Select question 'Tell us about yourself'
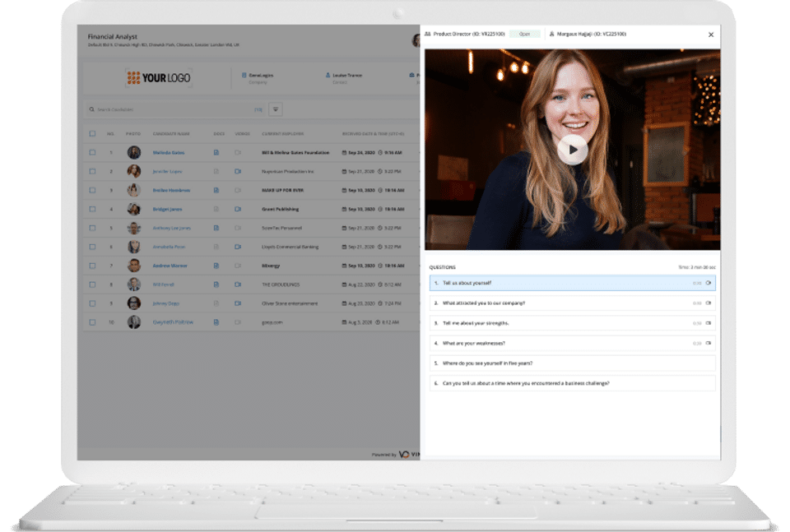The width and height of the screenshot is (790, 532). [x=573, y=283]
